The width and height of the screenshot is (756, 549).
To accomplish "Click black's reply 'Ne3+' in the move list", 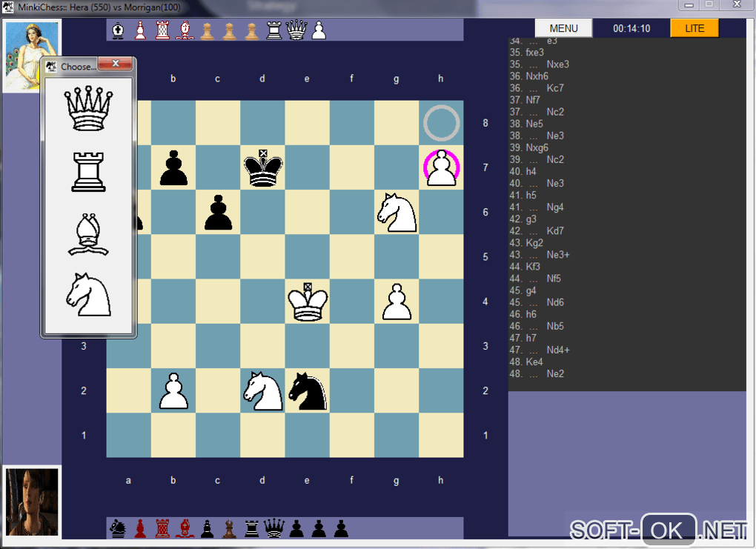I will point(558,255).
